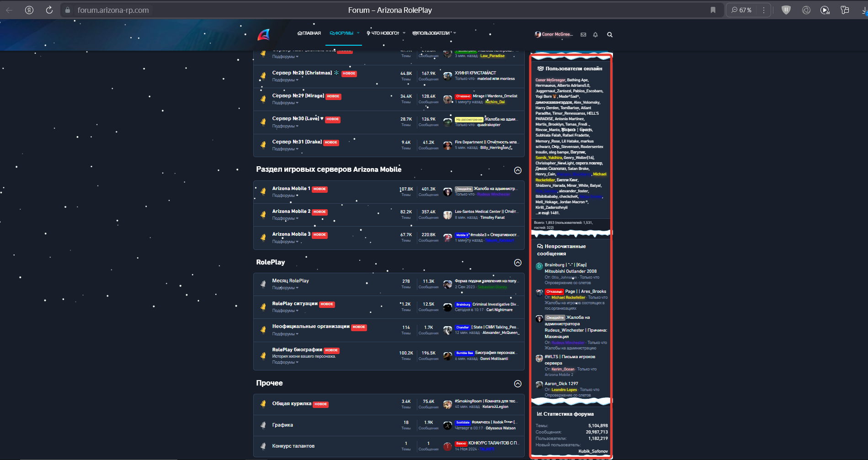This screenshot has height=460, width=868.
Task: Click the bell icon for RolePlay биографии
Action: point(263,355)
